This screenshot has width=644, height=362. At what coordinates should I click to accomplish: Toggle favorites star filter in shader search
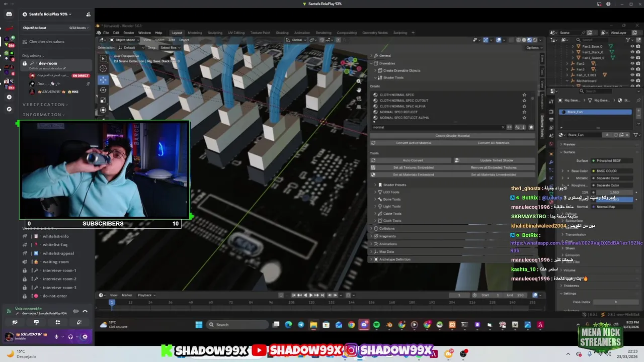(x=531, y=127)
